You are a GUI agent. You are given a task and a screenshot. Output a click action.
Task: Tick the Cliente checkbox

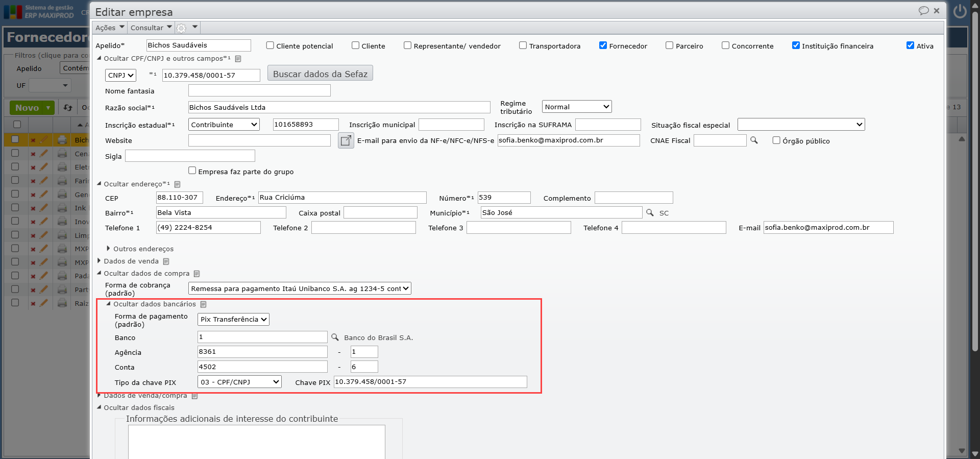click(355, 45)
